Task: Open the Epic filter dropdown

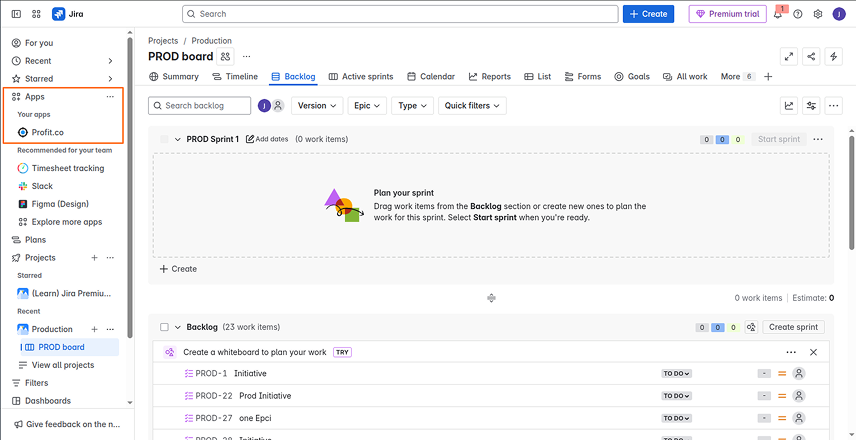Action: tap(367, 106)
